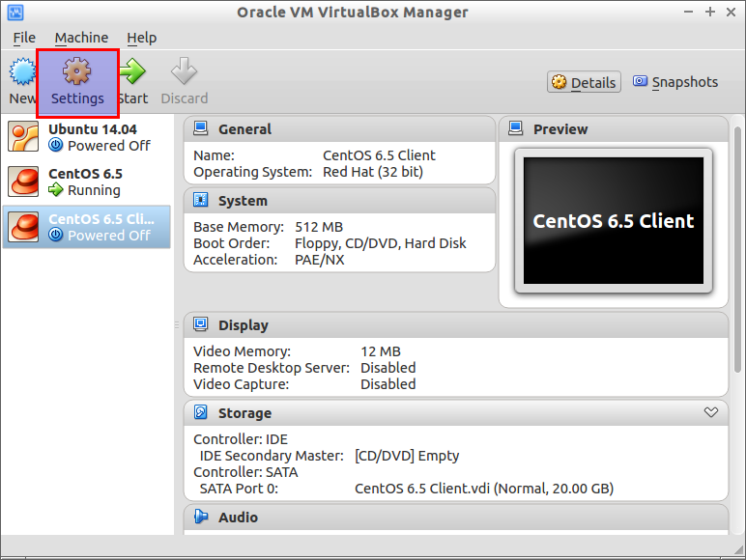Switch to the Details view button
The height and width of the screenshot is (560, 746).
pos(584,82)
